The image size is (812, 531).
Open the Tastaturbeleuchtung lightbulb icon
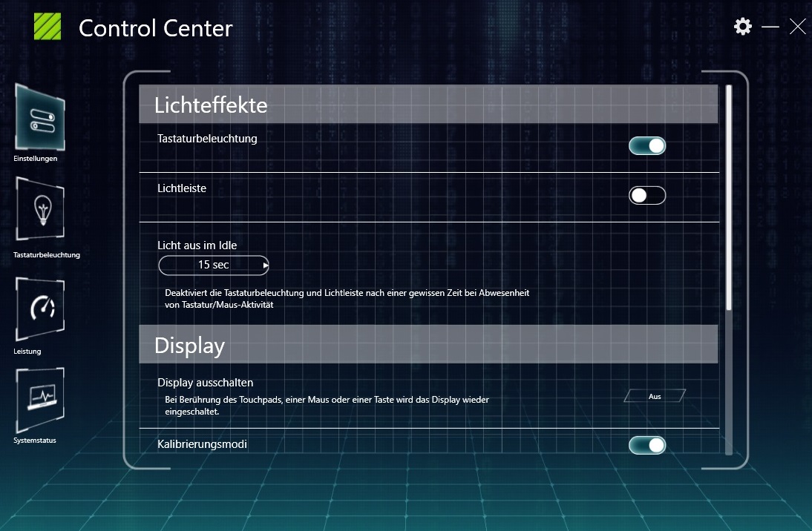(40, 208)
